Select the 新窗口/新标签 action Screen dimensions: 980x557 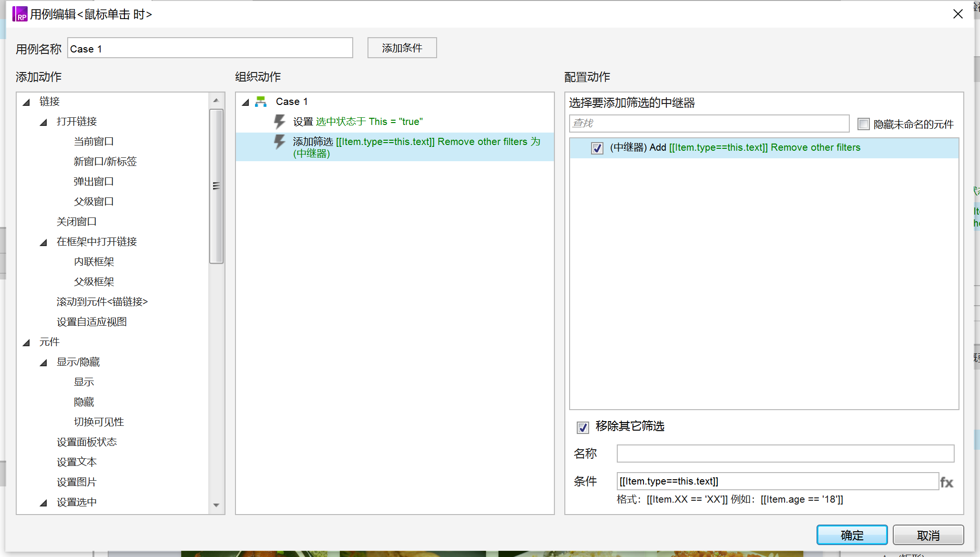[105, 162]
